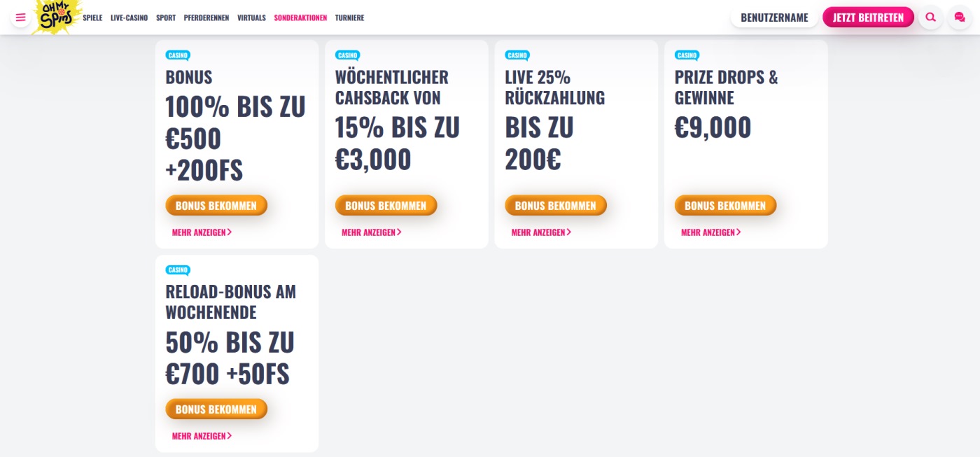The height and width of the screenshot is (457, 980).
Task: Expand Mehr Anzeigen under weekly cashback
Action: 371,232
